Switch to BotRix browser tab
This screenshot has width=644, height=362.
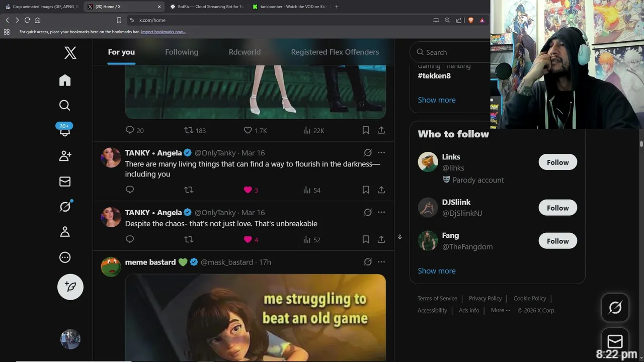click(206, 7)
